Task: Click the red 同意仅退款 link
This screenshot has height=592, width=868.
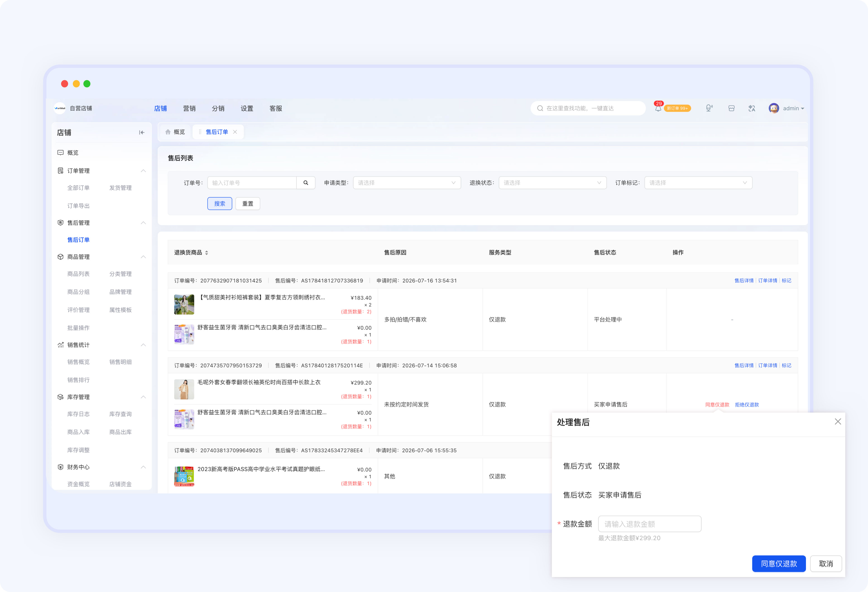Action: click(x=717, y=405)
